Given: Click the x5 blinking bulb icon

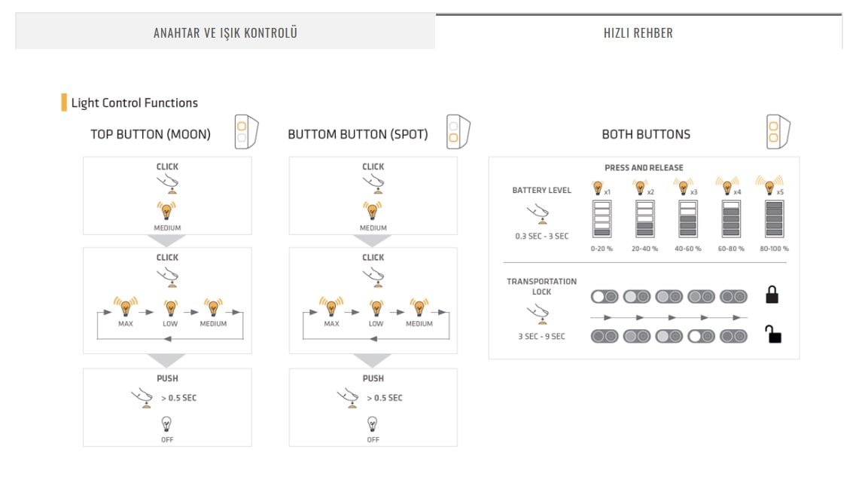Looking at the screenshot, I should pyautogui.click(x=769, y=185).
